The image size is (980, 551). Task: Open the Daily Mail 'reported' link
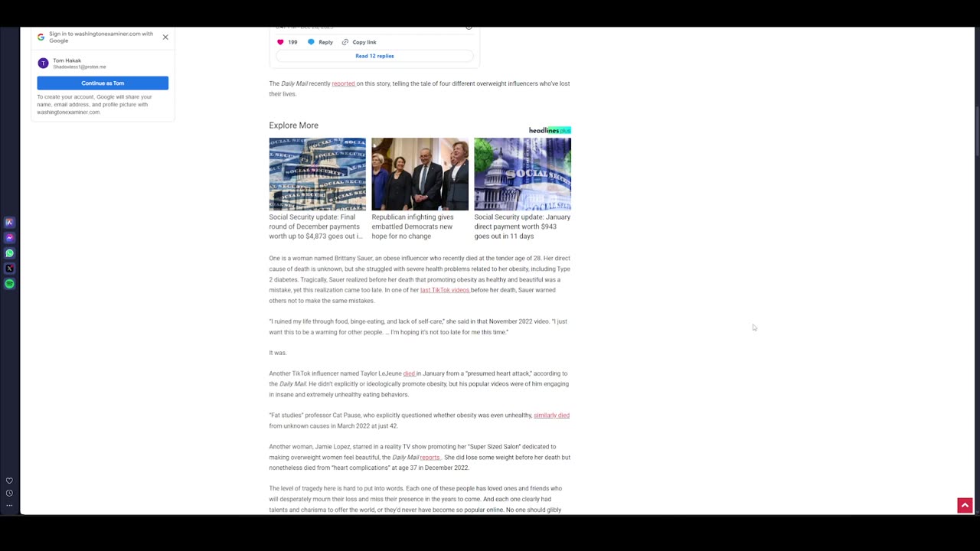tap(343, 83)
